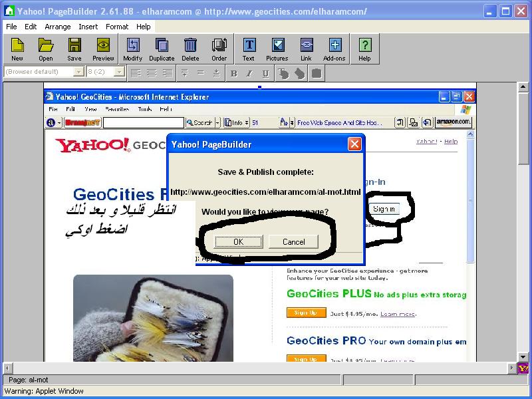The height and width of the screenshot is (399, 532).
Task: Click the Modify toolbar icon
Action: click(x=132, y=49)
